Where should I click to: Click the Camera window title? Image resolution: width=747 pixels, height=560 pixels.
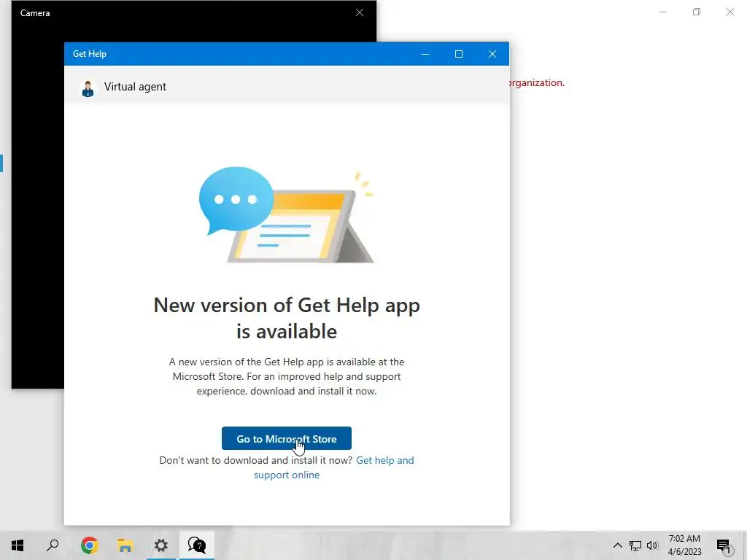tap(35, 13)
